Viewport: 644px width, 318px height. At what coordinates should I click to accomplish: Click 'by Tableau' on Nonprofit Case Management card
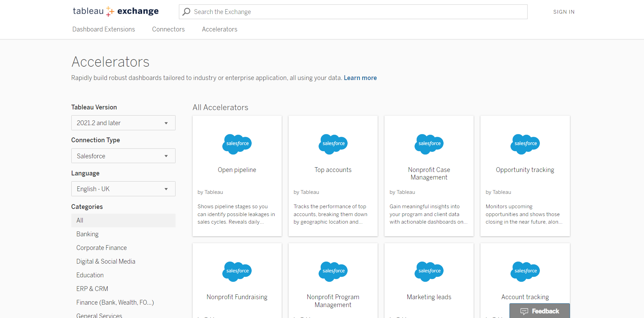[x=402, y=192]
